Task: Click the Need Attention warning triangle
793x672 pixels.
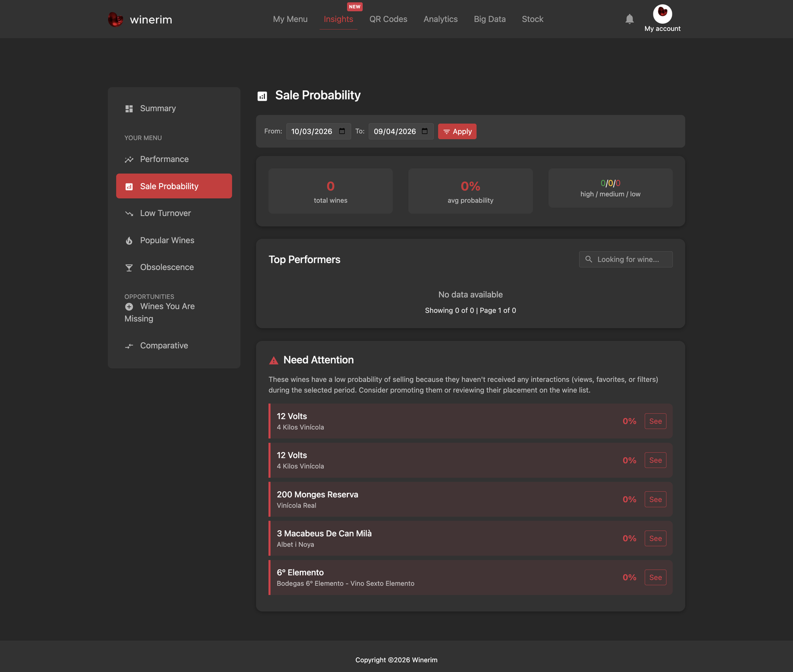Action: pyautogui.click(x=274, y=361)
